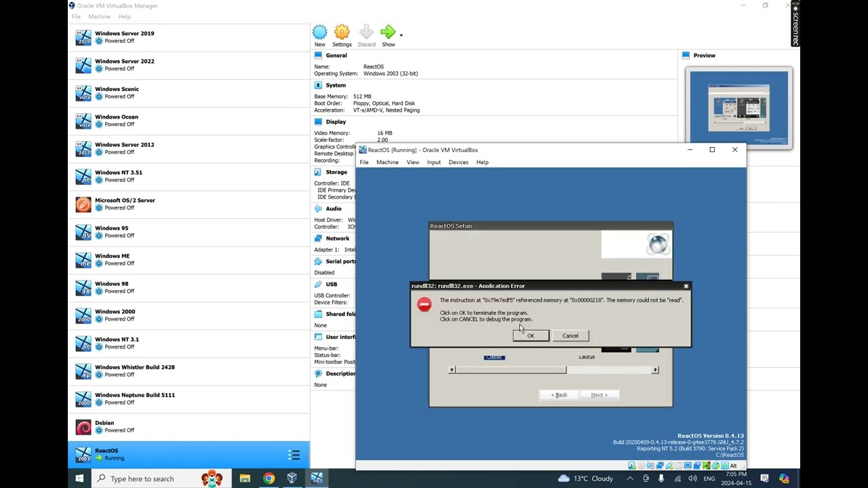Click the Audio speaker section icon

pos(318,209)
